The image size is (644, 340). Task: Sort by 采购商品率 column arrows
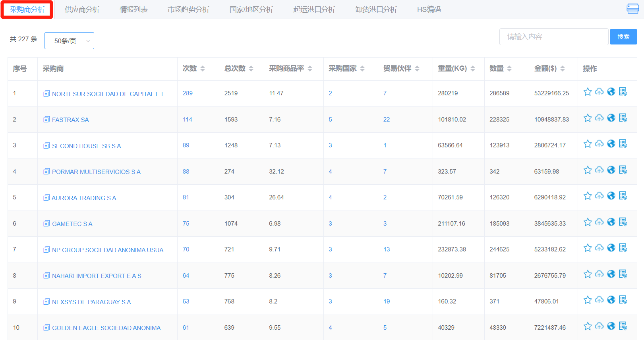tap(310, 69)
